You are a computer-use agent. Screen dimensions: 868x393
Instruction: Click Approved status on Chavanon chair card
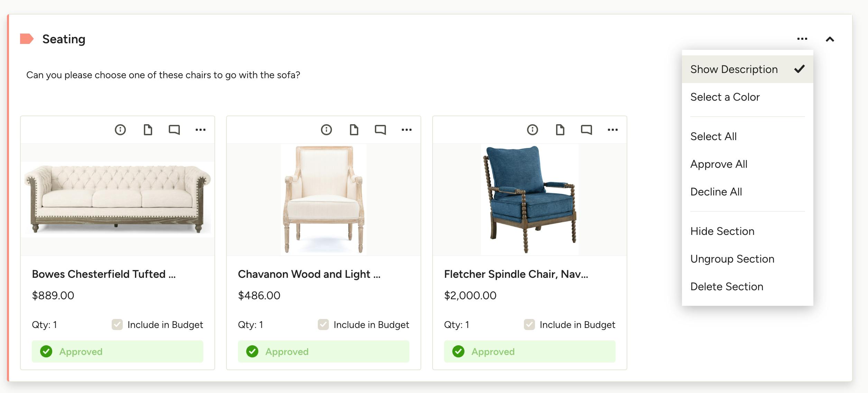click(323, 351)
